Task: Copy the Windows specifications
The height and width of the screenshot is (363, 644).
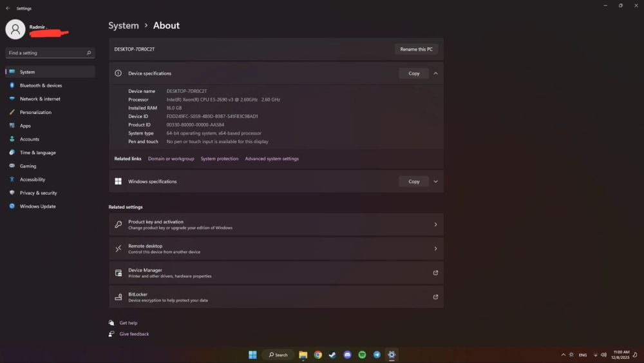Action: click(x=413, y=181)
